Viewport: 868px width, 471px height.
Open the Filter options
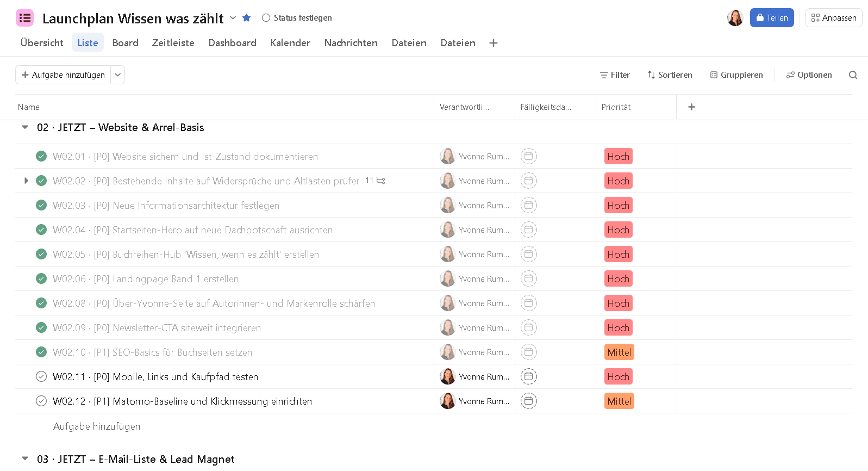[615, 75]
